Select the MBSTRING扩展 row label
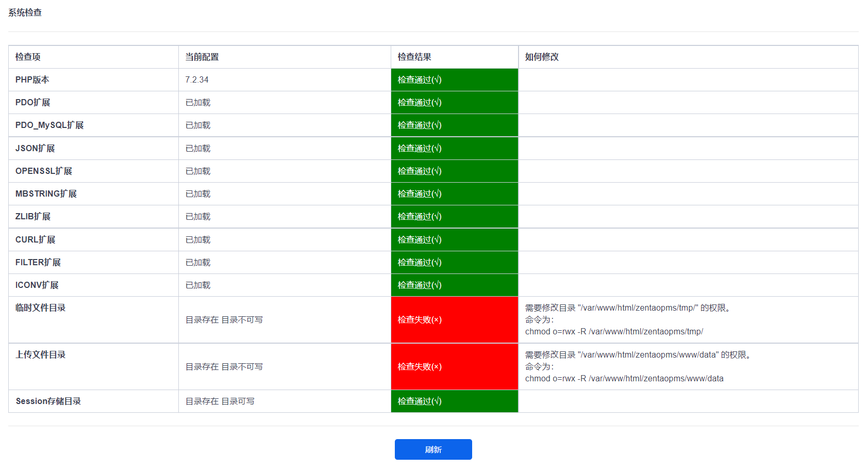The image size is (868, 468). pos(46,193)
